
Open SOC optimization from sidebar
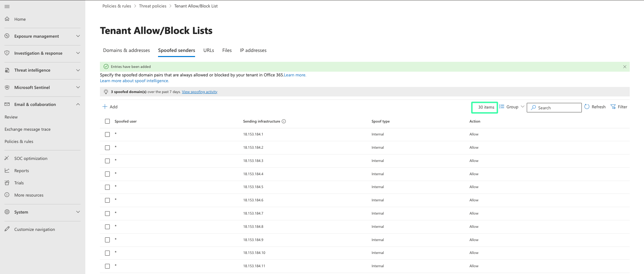[31, 159]
